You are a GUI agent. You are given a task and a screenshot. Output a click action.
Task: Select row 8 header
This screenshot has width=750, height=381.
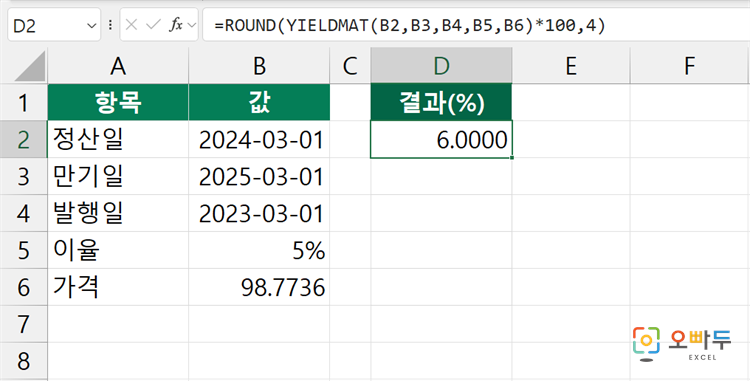[23, 360]
